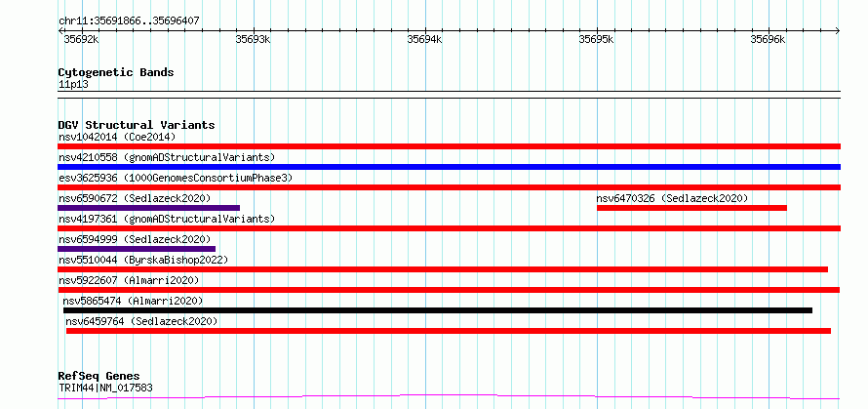Select the blue nsv4210558 variant bar
The height and width of the screenshot is (409, 868).
(x=449, y=167)
